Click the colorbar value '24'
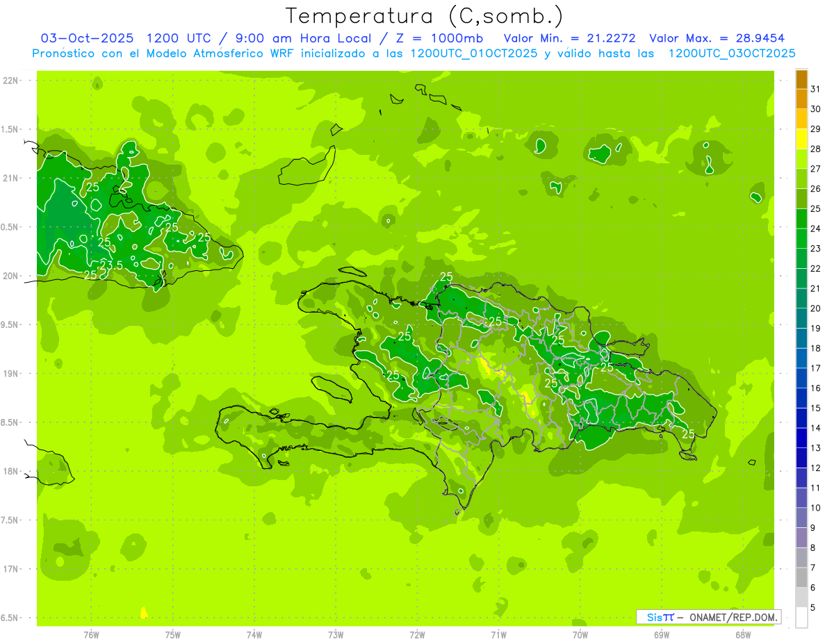Viewport: 834px width, 644px height. (x=815, y=229)
